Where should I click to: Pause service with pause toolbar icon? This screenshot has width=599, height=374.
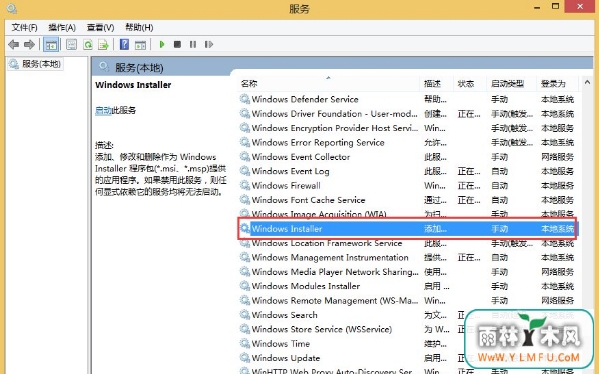[x=193, y=45]
